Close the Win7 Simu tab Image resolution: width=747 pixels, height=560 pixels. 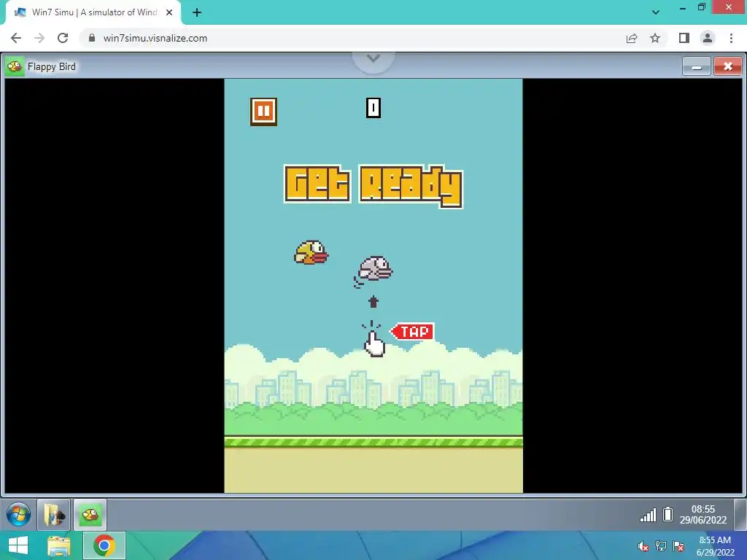pos(169,12)
